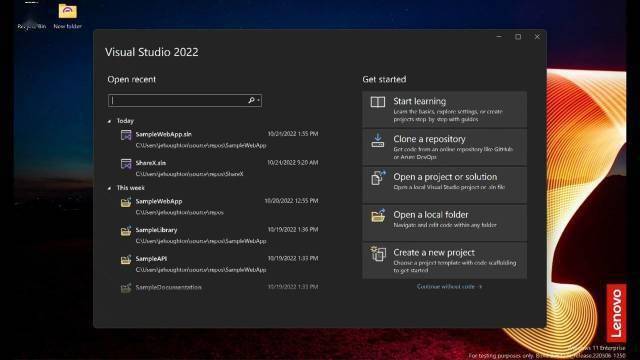640x360 pixels.
Task: Click the Start learning book icon
Action: (x=378, y=102)
